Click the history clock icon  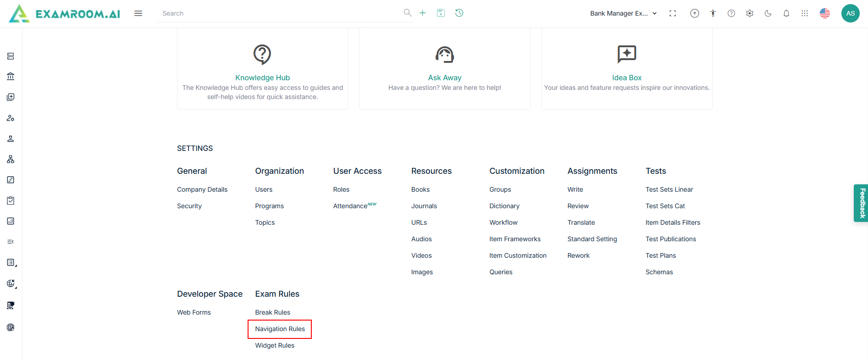click(x=459, y=13)
